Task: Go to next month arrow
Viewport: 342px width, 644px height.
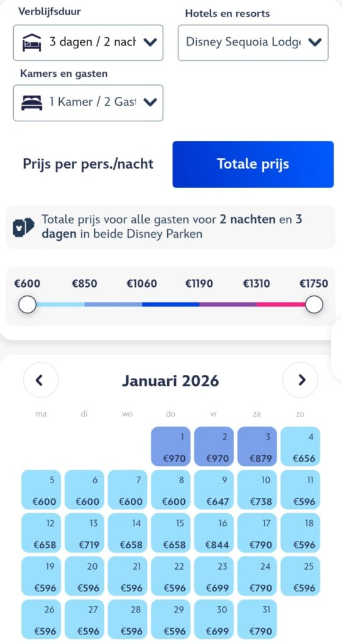Action: click(301, 380)
